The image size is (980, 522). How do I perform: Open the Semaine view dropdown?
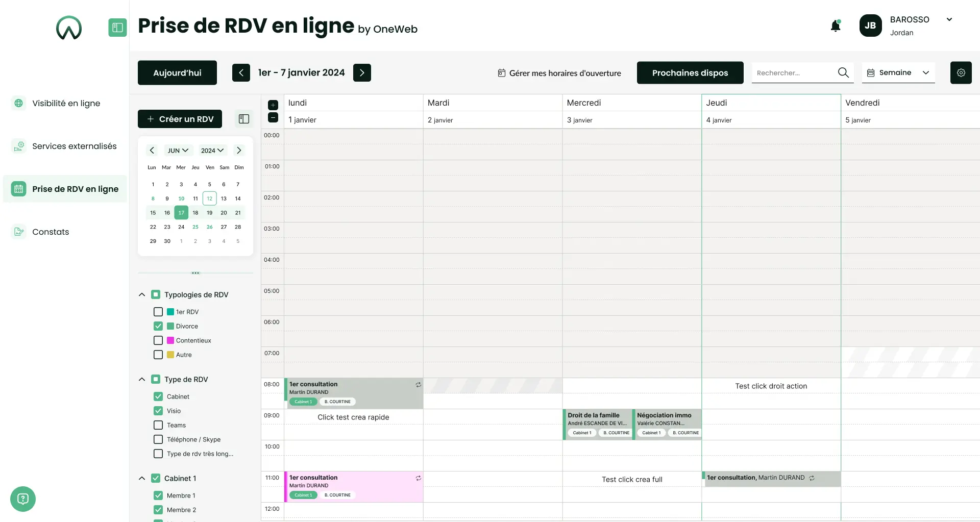[x=898, y=72]
